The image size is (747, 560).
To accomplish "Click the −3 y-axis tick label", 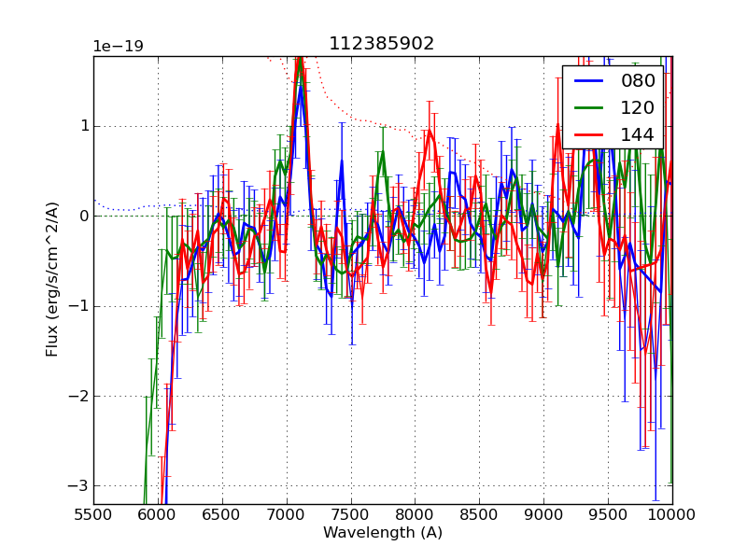I will tap(78, 486).
